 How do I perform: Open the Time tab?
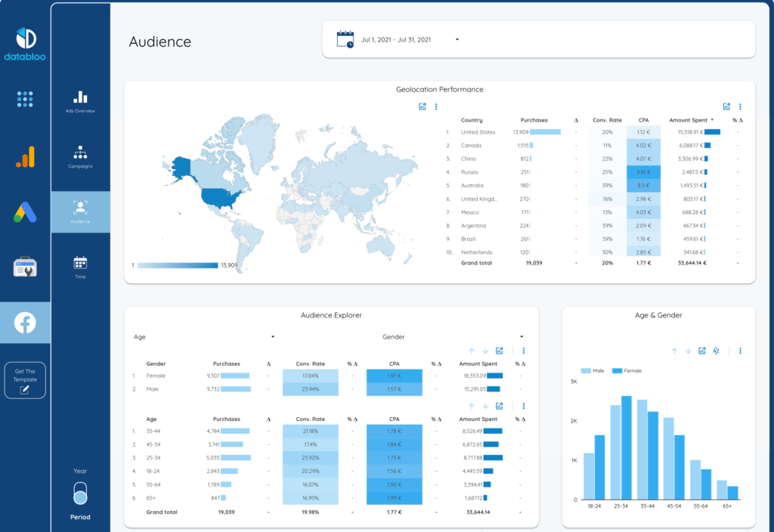tap(80, 268)
